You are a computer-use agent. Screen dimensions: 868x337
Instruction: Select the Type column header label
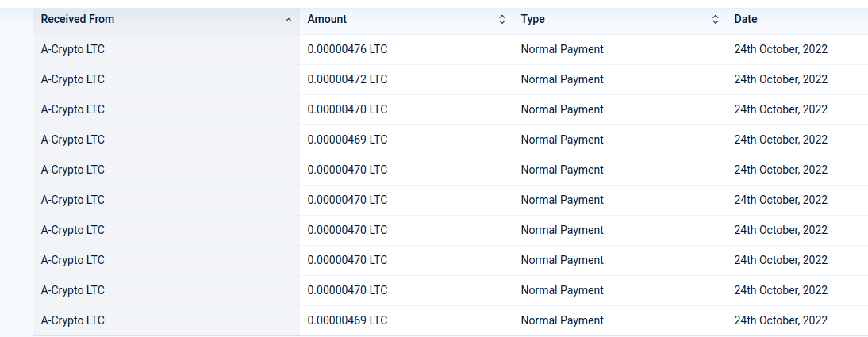click(532, 19)
